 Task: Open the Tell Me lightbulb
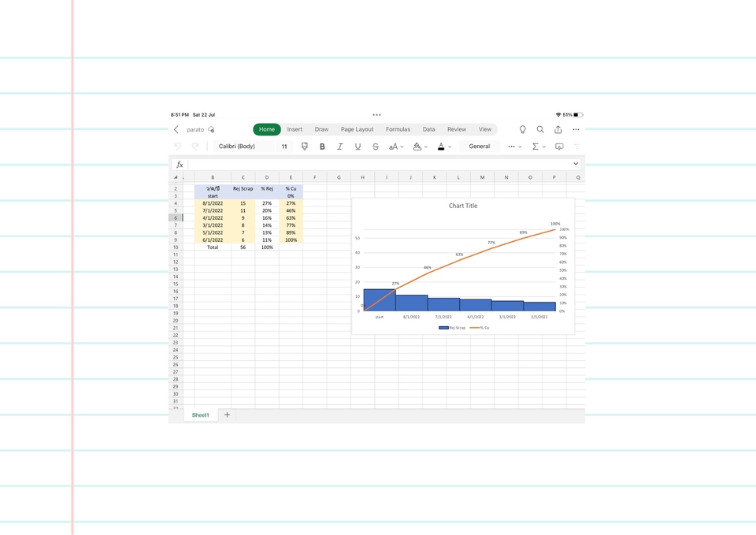pos(522,129)
